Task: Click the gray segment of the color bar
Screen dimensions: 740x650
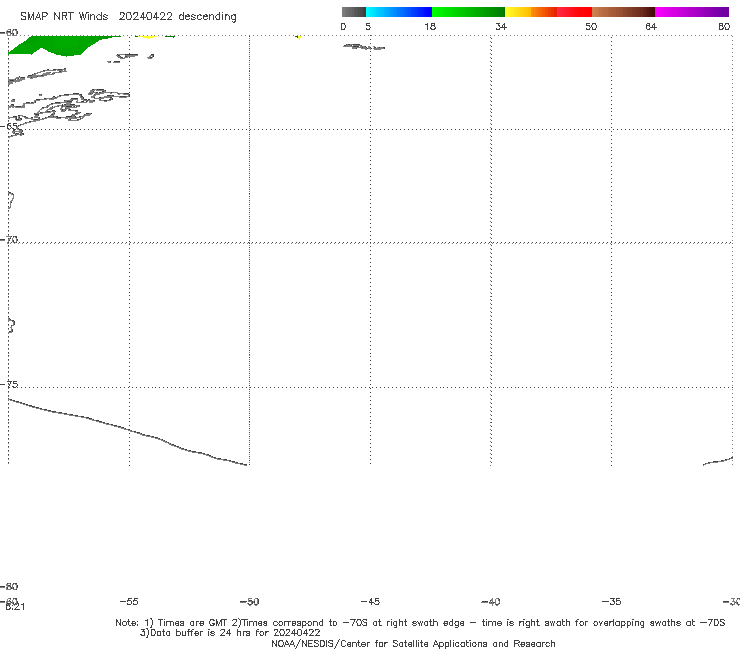Action: tap(354, 12)
